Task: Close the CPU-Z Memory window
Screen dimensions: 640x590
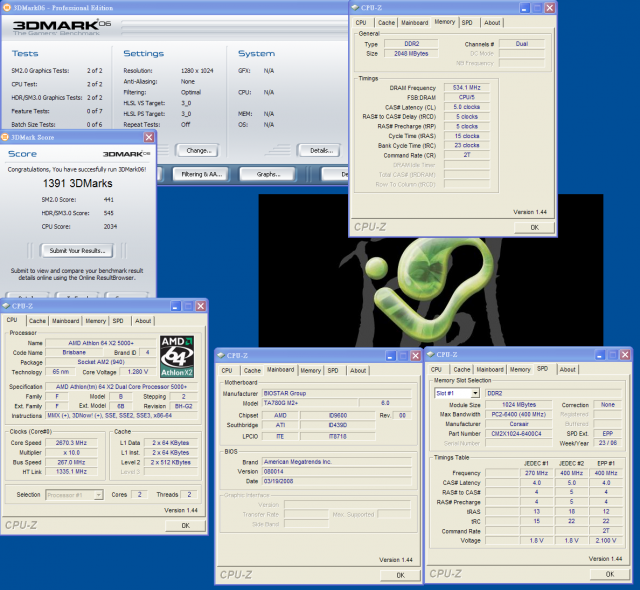Action: (549, 8)
